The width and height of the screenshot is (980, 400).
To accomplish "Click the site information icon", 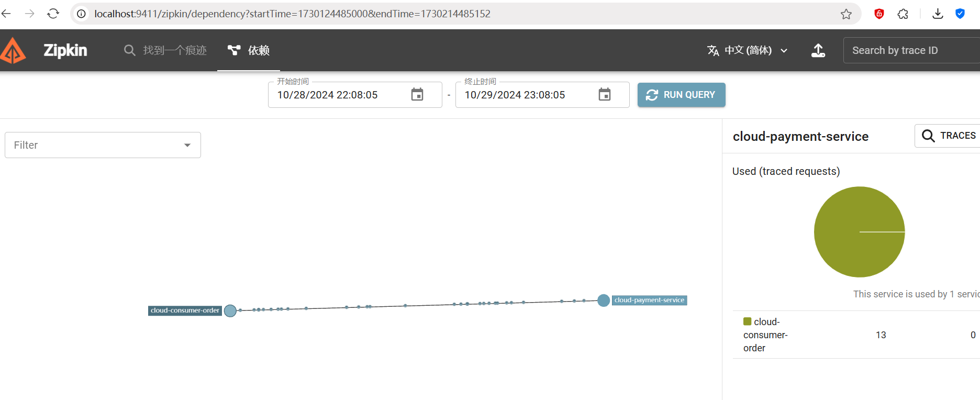I will (x=82, y=14).
